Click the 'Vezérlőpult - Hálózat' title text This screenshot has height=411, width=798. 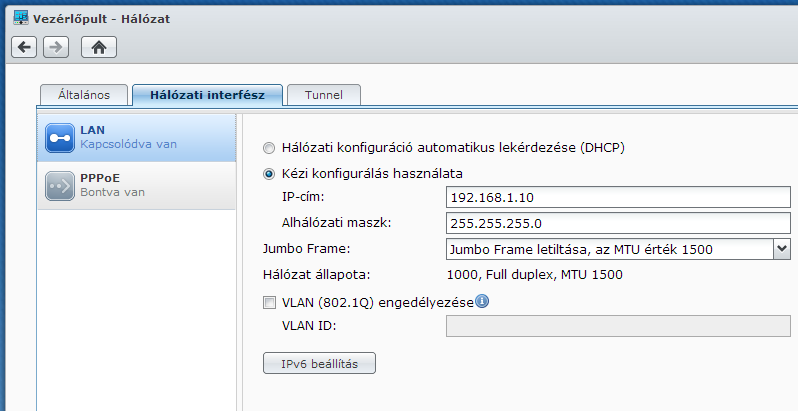pyautogui.click(x=101, y=19)
